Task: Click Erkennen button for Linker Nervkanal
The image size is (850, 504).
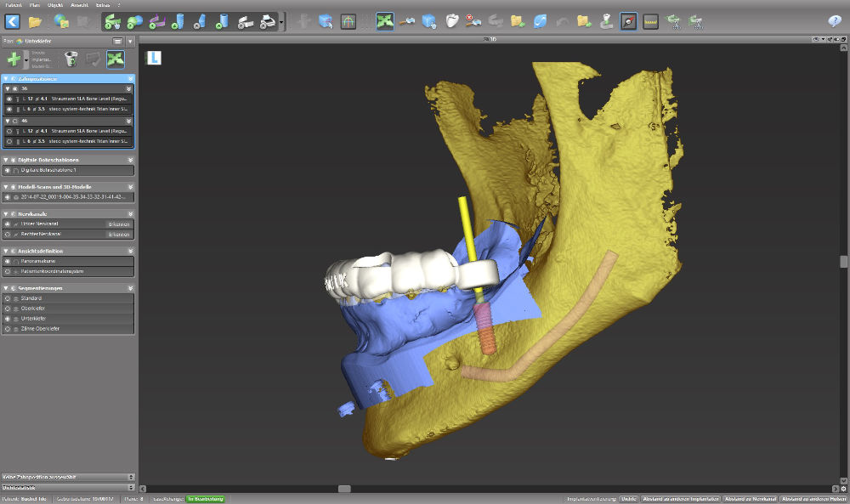Action: point(119,224)
